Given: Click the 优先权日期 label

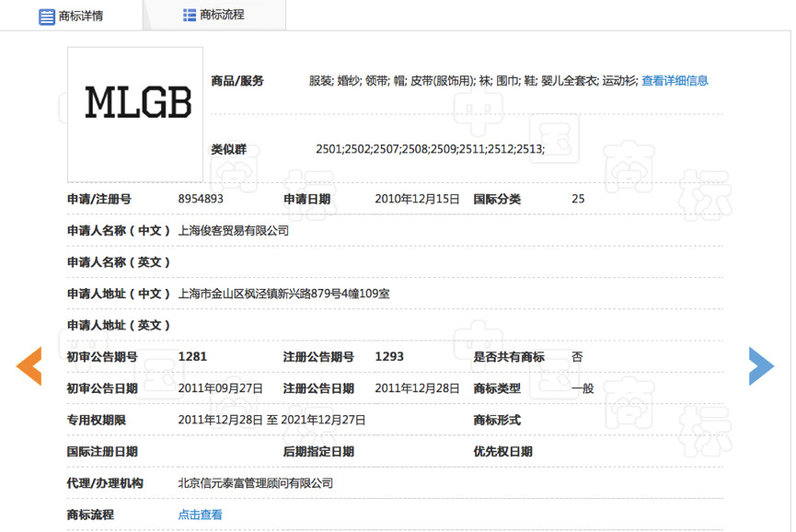Looking at the screenshot, I should click(502, 451).
